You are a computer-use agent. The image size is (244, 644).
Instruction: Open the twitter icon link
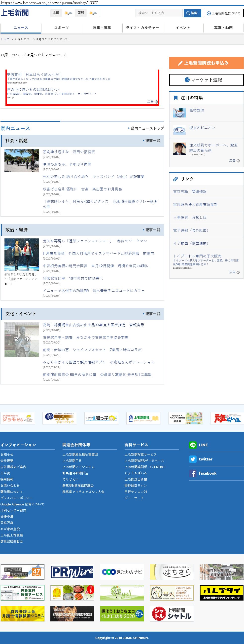point(193,459)
